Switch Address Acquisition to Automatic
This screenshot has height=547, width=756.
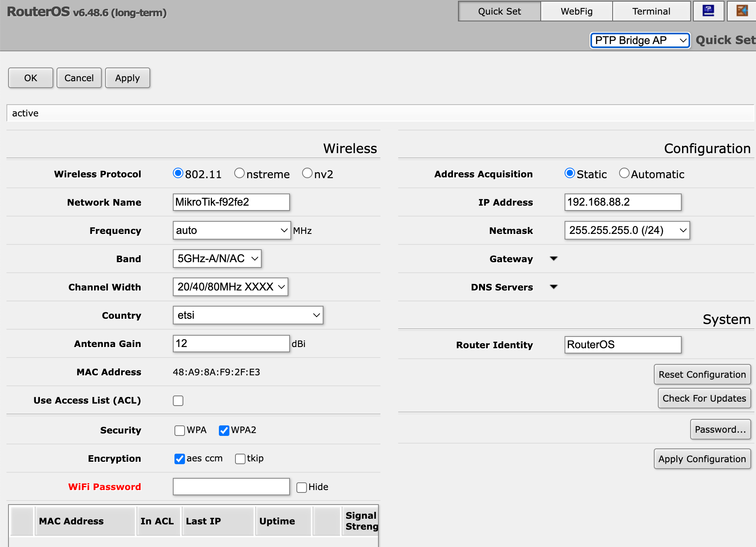click(x=624, y=173)
